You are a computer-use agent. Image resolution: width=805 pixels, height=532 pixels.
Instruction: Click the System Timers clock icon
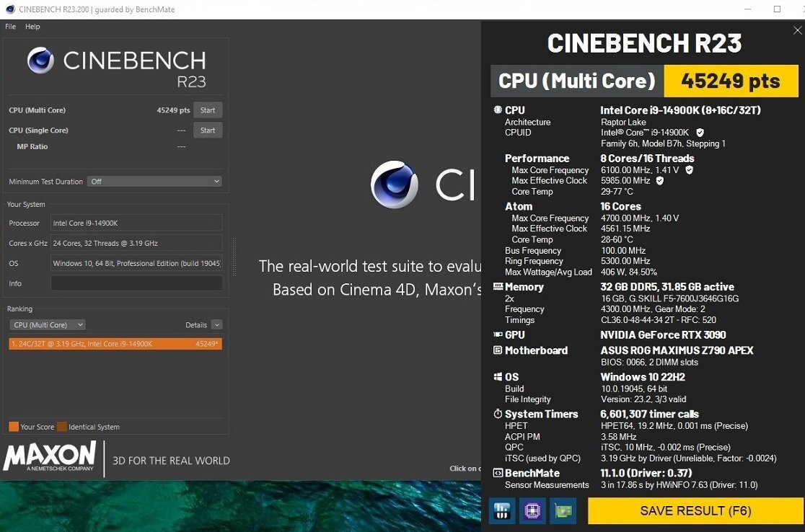tap(498, 414)
